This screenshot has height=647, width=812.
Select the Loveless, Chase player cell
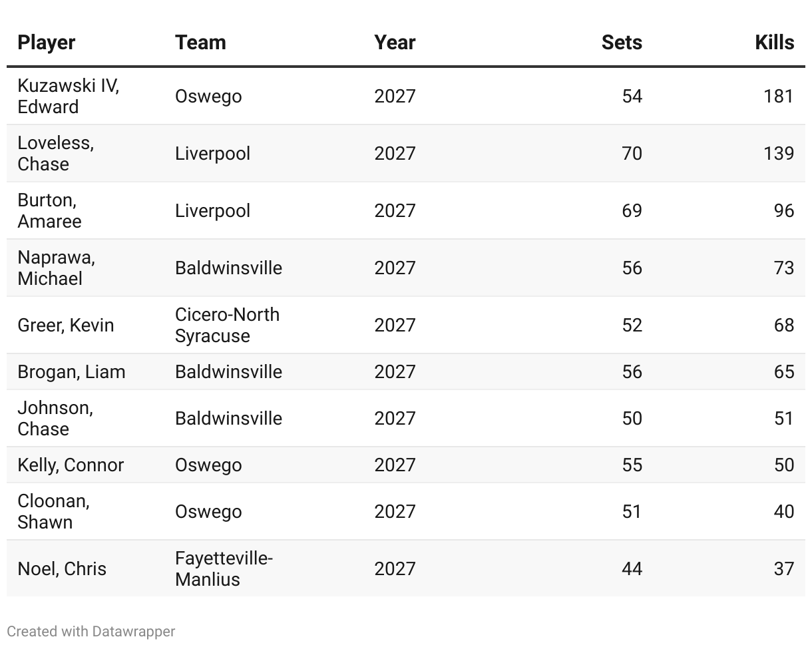click(x=55, y=154)
